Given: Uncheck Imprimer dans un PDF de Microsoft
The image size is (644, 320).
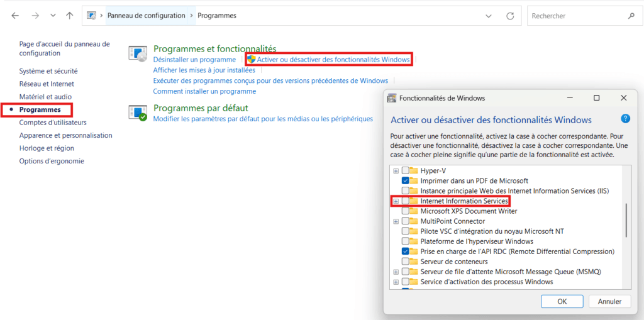Looking at the screenshot, I should point(406,180).
